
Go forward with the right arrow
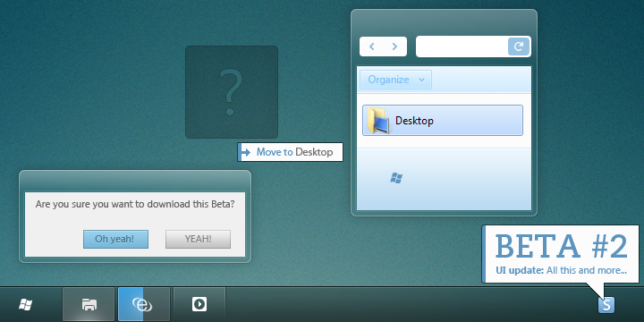pos(394,47)
